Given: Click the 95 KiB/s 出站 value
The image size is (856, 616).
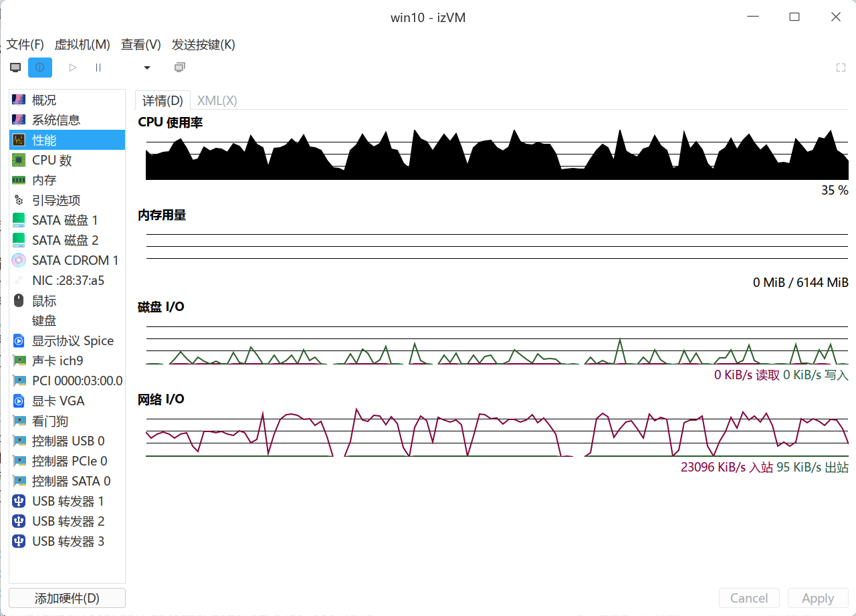Looking at the screenshot, I should click(x=813, y=468).
